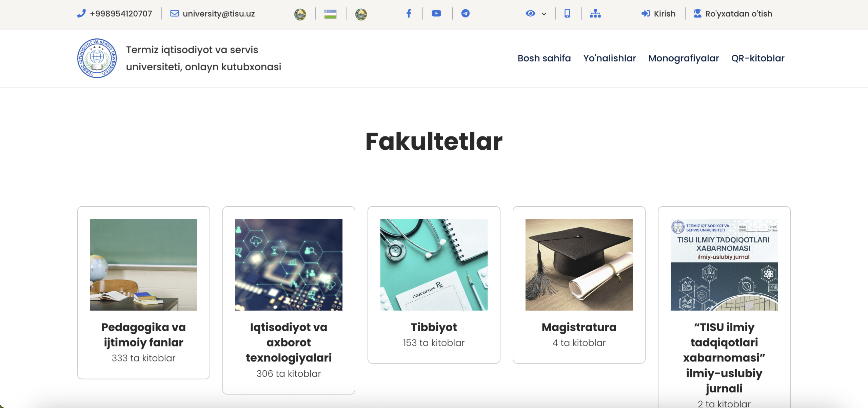Open the Bosh sahifa menu item
Image resolution: width=868 pixels, height=408 pixels.
(x=544, y=58)
